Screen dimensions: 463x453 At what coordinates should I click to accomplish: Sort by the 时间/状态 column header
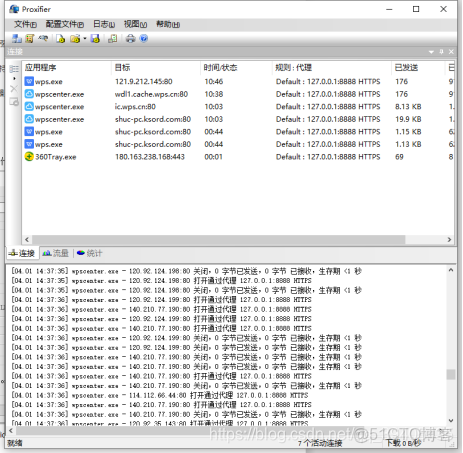click(x=236, y=68)
